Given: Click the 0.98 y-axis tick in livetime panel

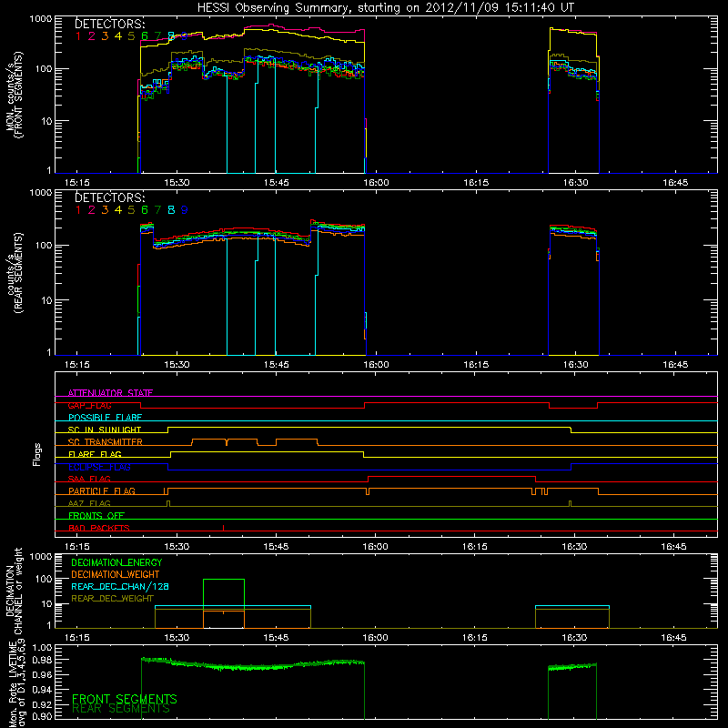Looking at the screenshot, I should 43,660.
